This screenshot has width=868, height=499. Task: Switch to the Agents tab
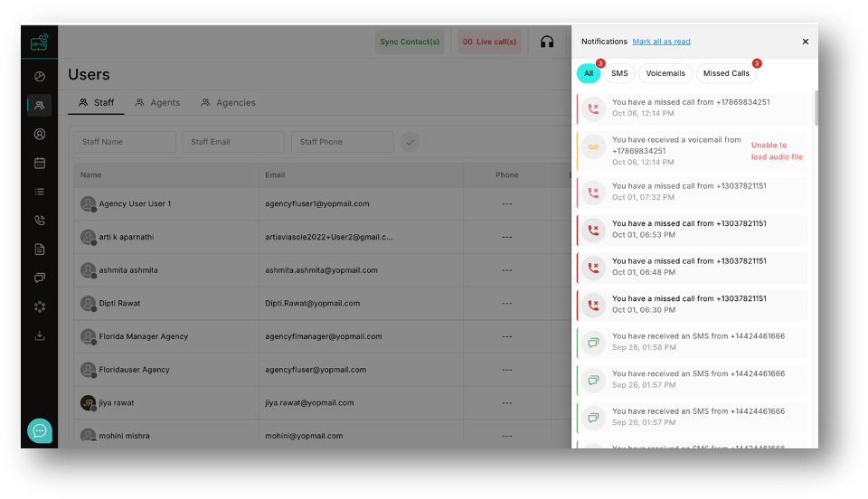pos(157,103)
